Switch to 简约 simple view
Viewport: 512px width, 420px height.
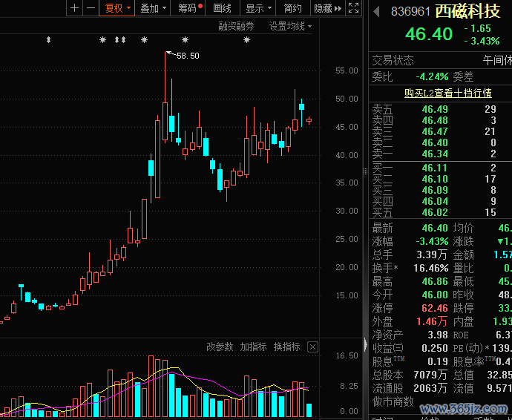tap(293, 8)
